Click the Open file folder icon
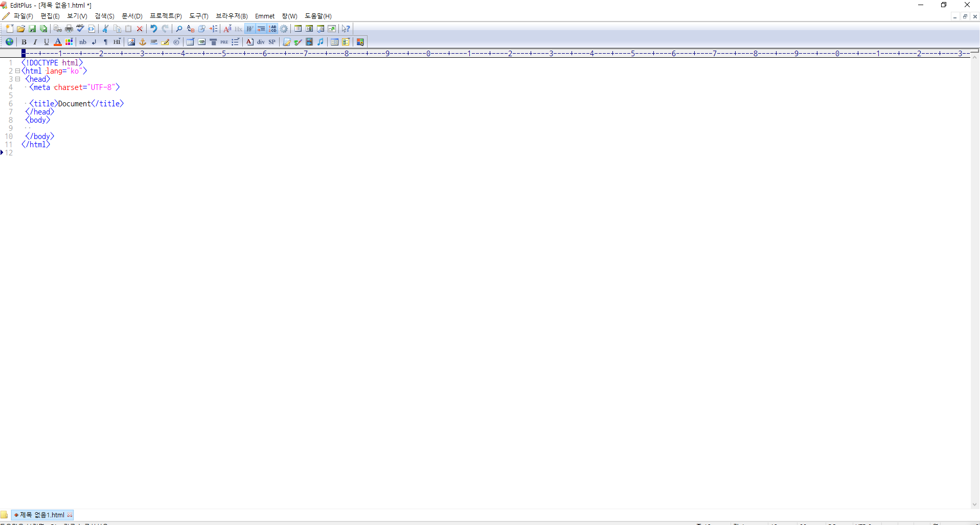The width and height of the screenshot is (980, 525). pos(21,29)
